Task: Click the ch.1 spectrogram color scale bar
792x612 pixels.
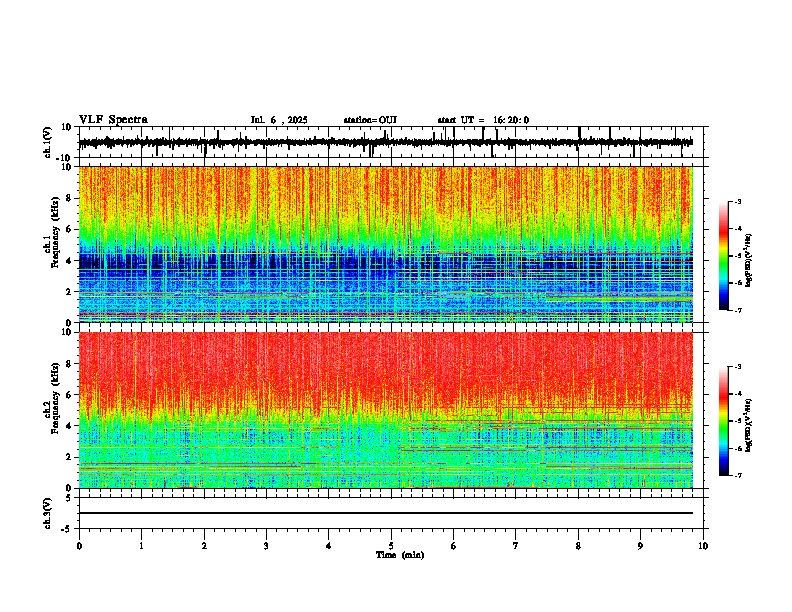Action: click(x=724, y=256)
